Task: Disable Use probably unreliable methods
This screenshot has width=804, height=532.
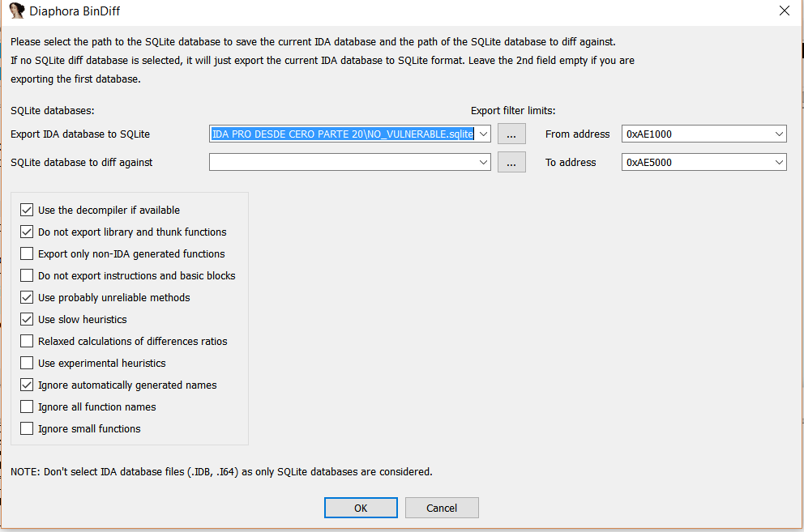Action: pos(27,298)
